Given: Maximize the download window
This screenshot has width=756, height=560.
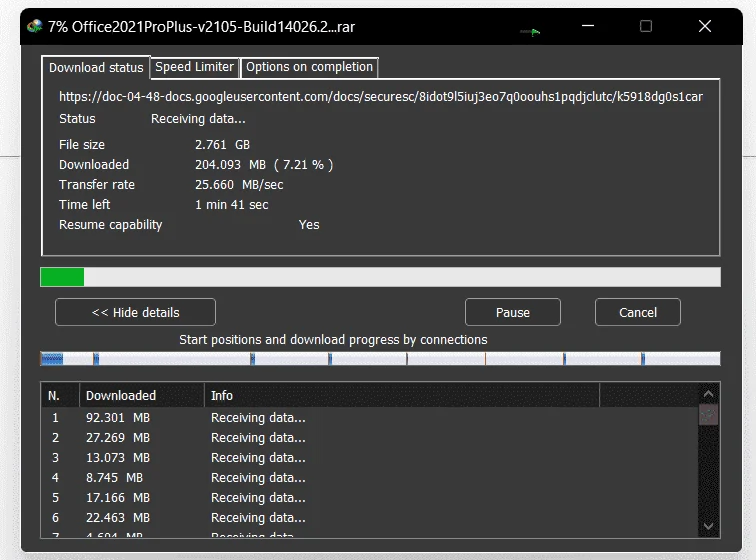Looking at the screenshot, I should coord(646,26).
